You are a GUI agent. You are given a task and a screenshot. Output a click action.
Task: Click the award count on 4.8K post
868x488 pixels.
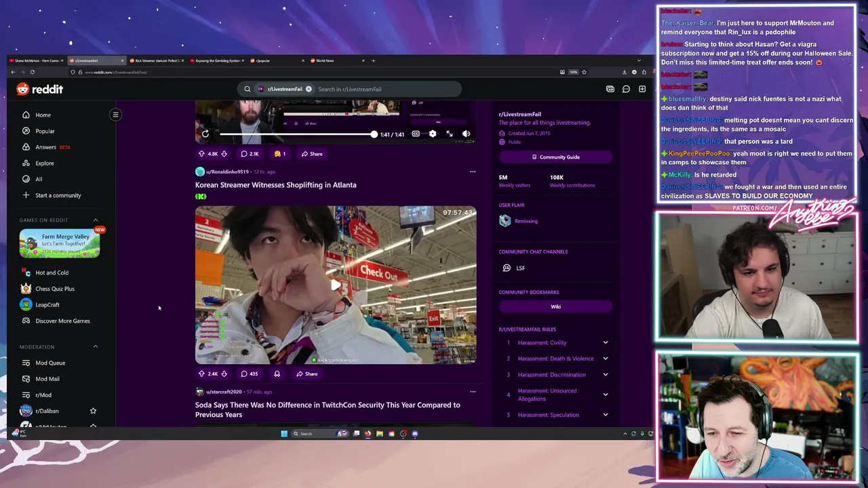click(279, 154)
